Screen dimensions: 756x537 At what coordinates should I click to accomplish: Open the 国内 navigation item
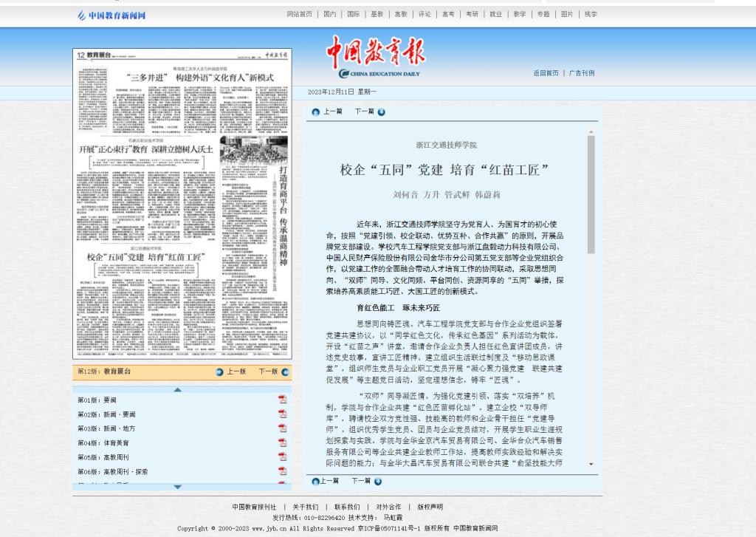[x=330, y=15]
